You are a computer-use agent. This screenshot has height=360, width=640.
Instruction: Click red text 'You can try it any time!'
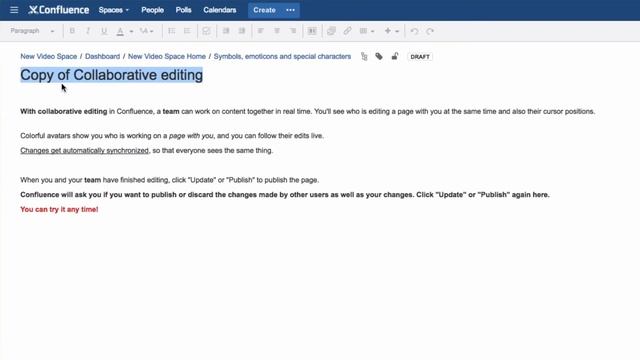point(59,209)
